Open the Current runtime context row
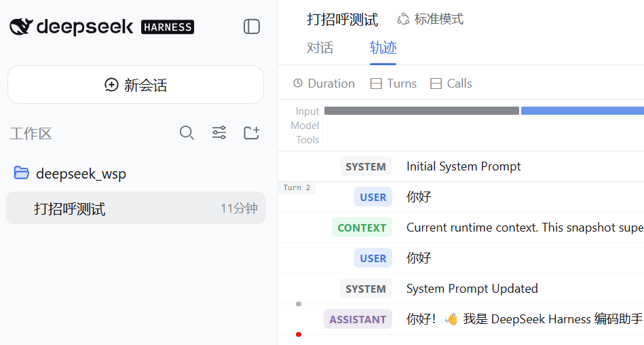Viewport: 644px width, 345px height. [461, 228]
